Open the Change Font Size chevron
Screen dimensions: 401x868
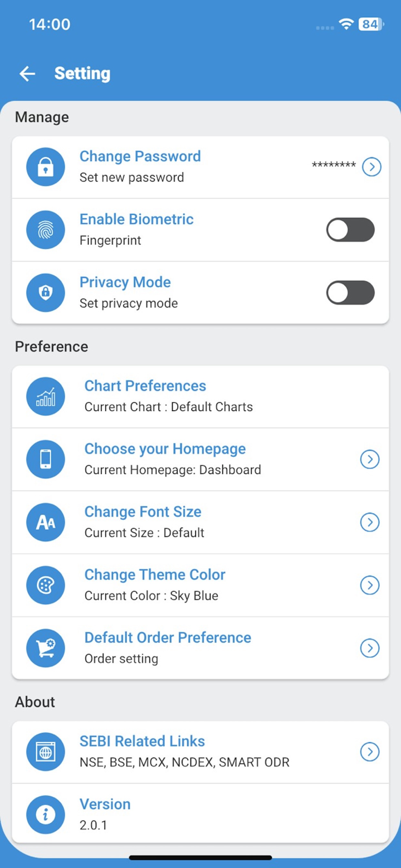(x=370, y=522)
